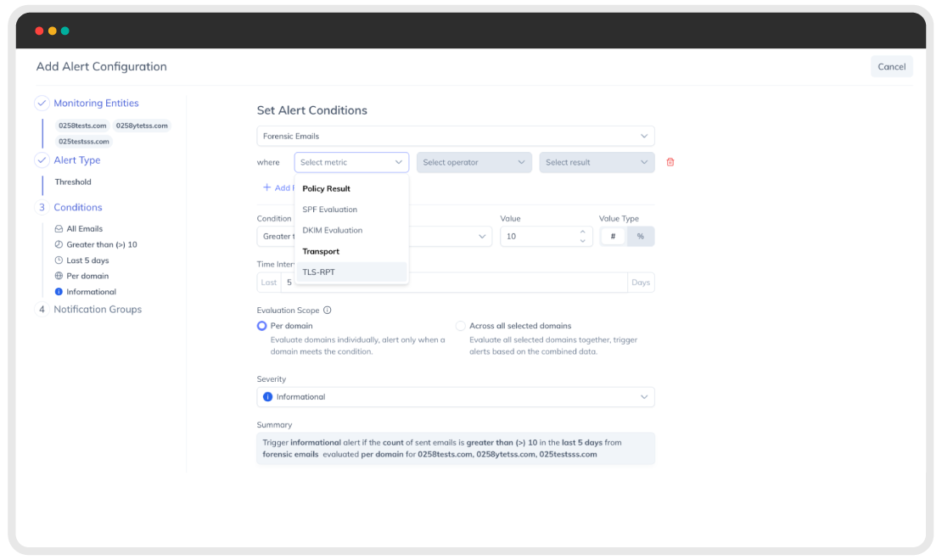Image resolution: width=942 pixels, height=560 pixels.
Task: Switch value type to number (#)
Action: (x=613, y=236)
